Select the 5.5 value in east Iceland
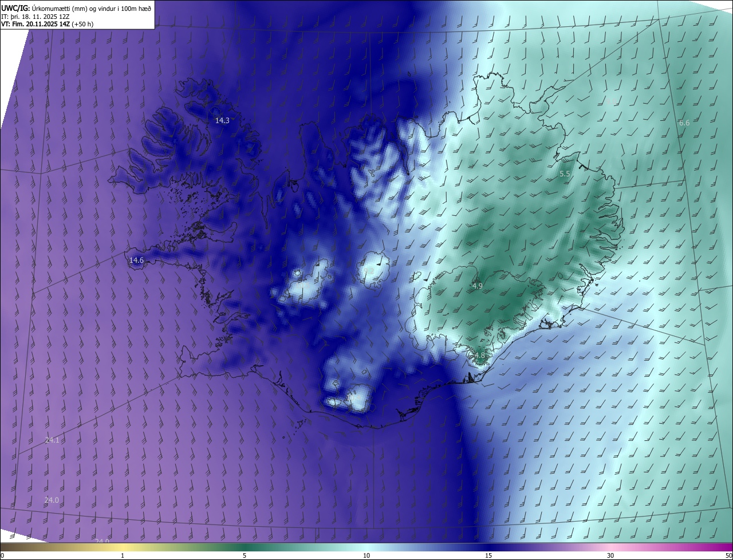The height and width of the screenshot is (560, 733). pyautogui.click(x=565, y=173)
